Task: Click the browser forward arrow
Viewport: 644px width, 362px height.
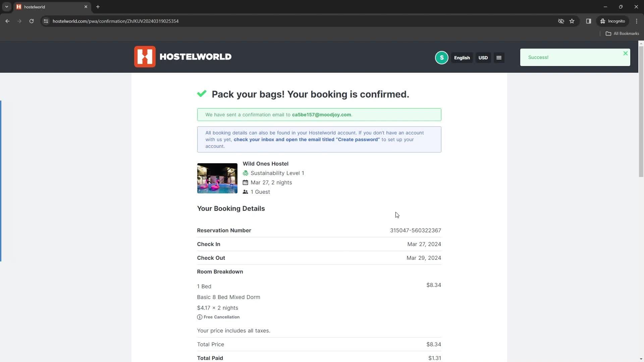Action: pyautogui.click(x=19, y=21)
